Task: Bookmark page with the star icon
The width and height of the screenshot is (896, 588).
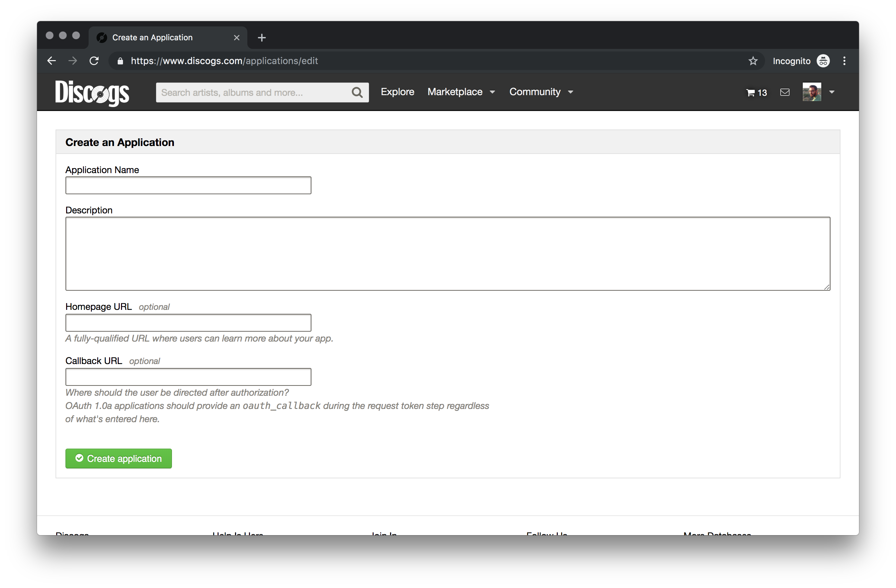Action: 753,61
